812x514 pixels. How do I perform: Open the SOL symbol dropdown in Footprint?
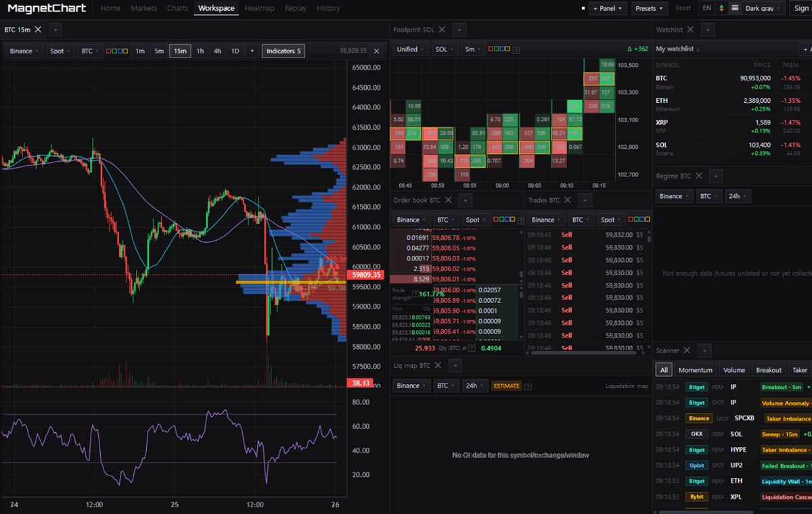(445, 49)
